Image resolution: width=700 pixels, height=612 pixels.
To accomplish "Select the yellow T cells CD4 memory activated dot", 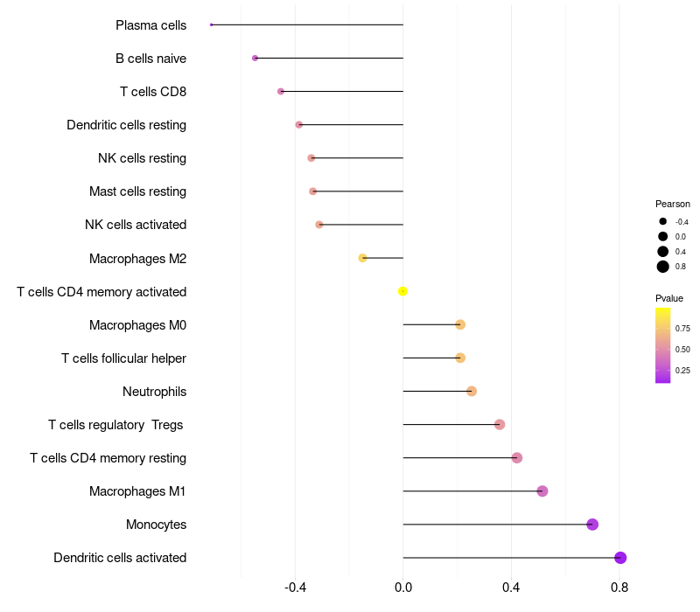I will tap(402, 291).
